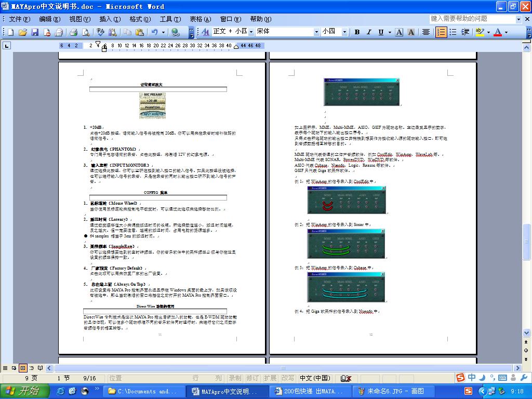Click 改写 overtype indicator in status bar
Image resolution: width=532 pixels, height=399 pixels.
pyautogui.click(x=288, y=378)
